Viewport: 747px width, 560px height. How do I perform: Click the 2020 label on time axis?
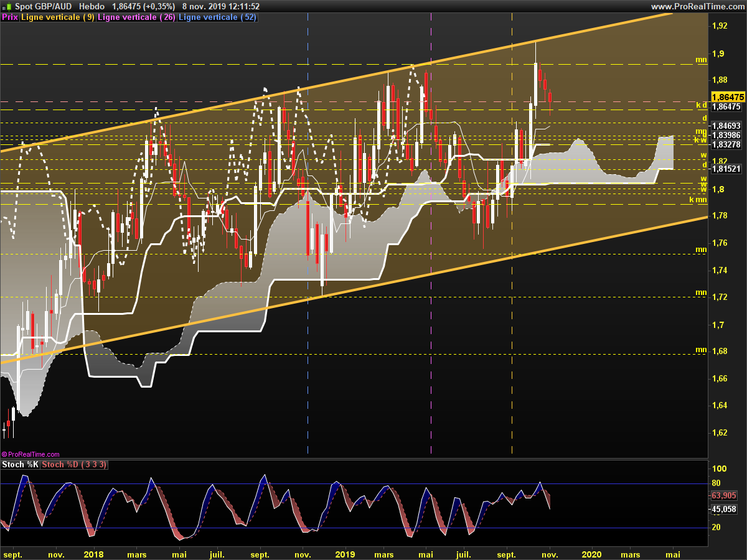591,554
